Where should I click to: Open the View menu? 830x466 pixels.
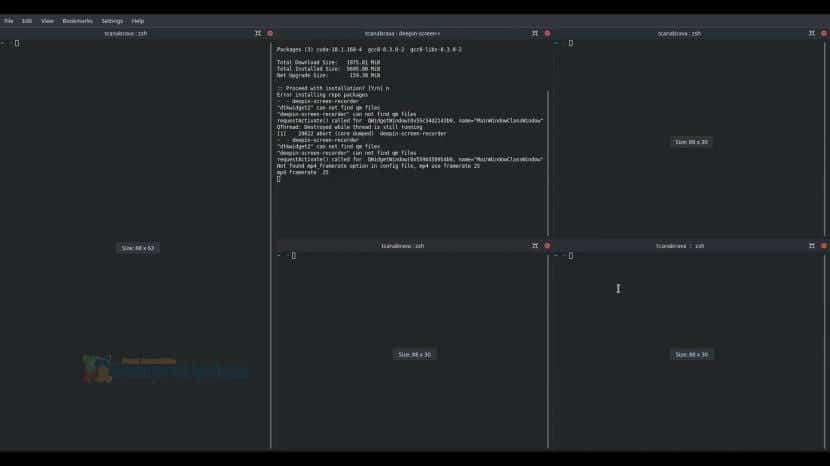pyautogui.click(x=47, y=21)
